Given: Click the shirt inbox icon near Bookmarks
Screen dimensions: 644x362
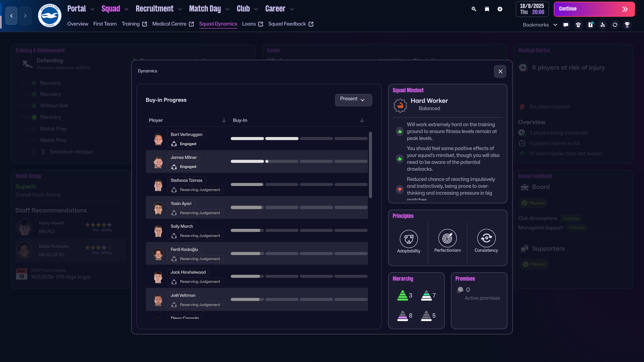Looking at the screenshot, I should pos(578,25).
